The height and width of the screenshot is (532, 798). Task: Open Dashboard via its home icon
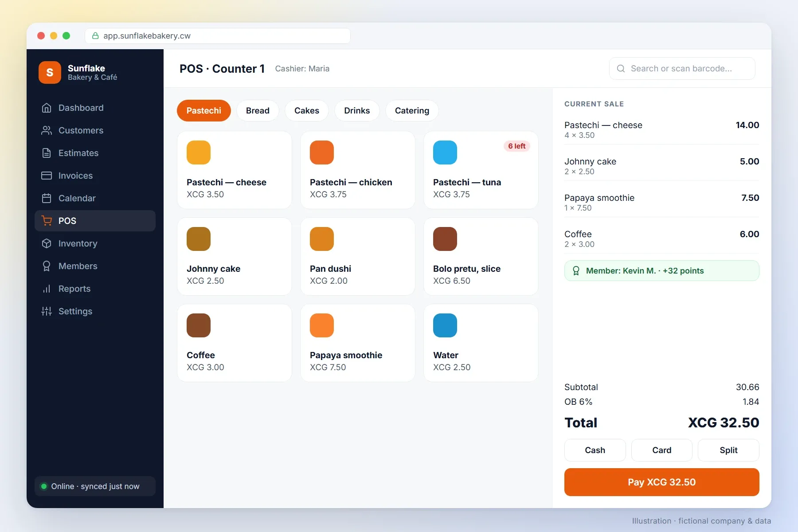pos(47,108)
